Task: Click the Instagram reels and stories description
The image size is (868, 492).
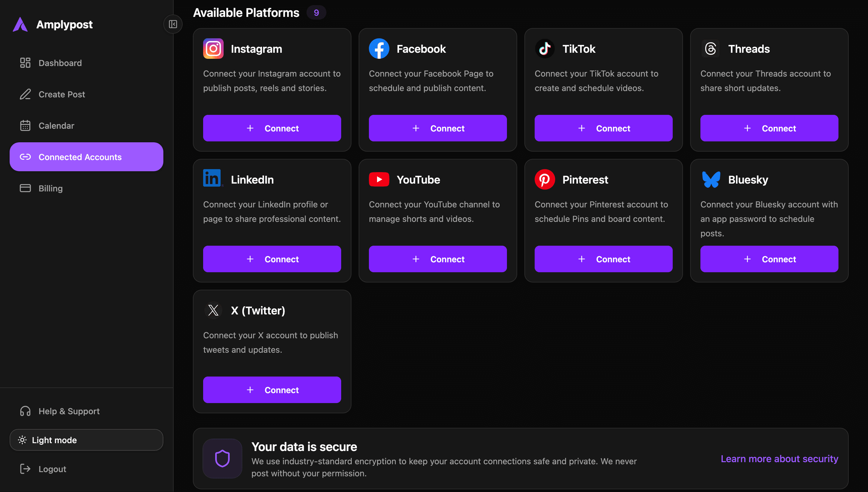Action: coord(272,81)
